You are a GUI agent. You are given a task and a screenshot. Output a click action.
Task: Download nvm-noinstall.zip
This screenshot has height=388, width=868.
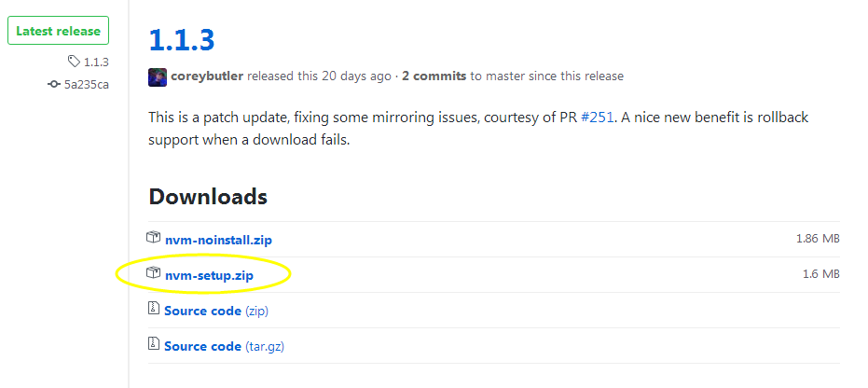(x=219, y=241)
